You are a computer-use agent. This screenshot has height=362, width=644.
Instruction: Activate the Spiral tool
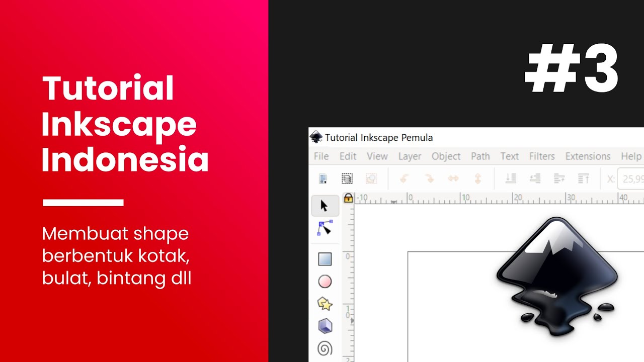[x=325, y=348]
